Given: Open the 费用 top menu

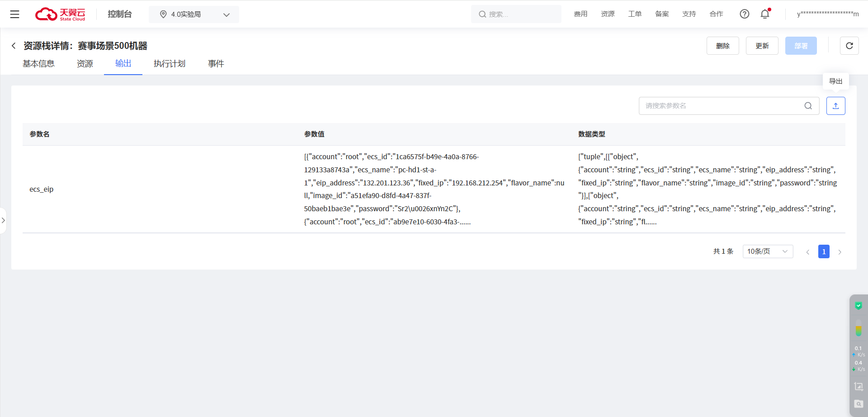Looking at the screenshot, I should 580,14.
